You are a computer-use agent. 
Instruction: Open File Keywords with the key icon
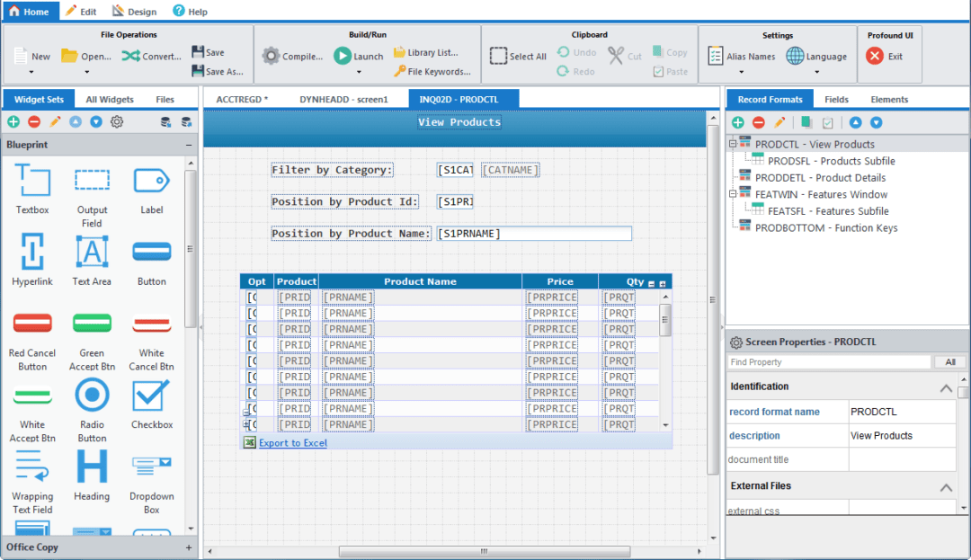pyautogui.click(x=400, y=72)
